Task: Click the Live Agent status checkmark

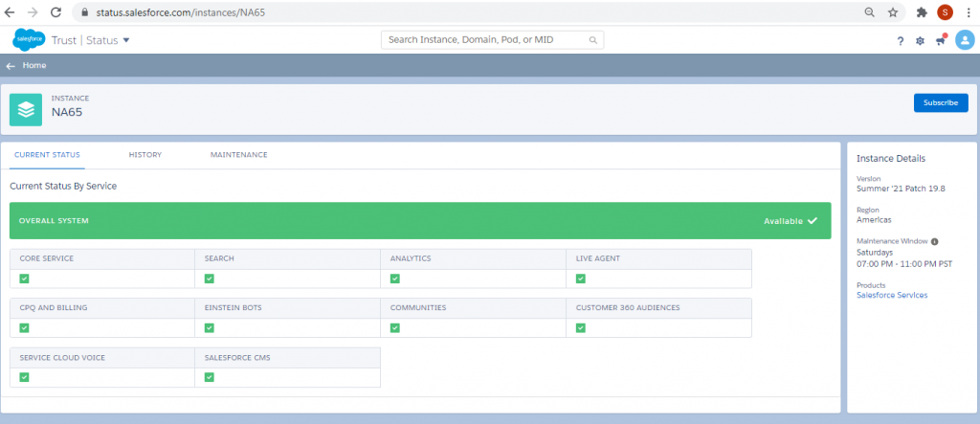Action: [x=581, y=279]
